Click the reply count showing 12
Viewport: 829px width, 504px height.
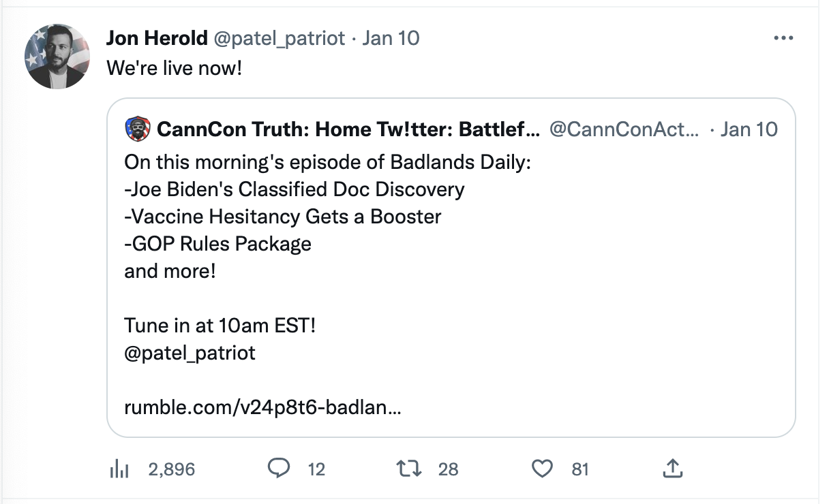[317, 469]
